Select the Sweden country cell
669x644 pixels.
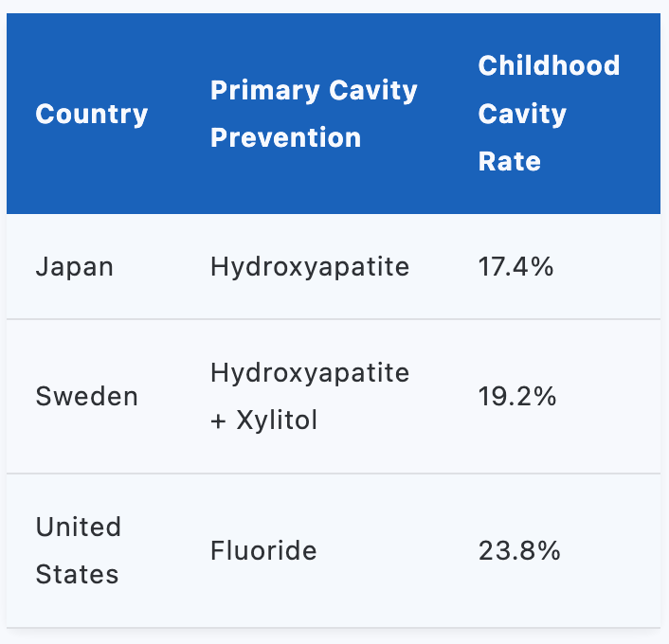87,397
